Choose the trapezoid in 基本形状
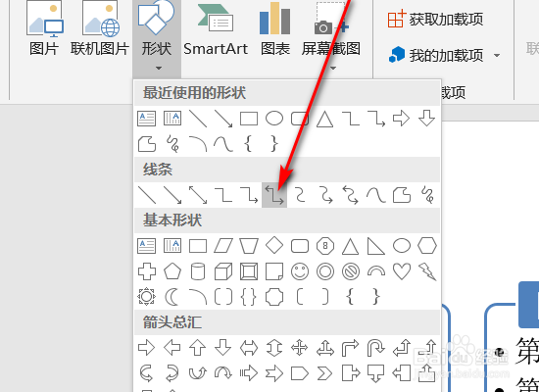This screenshot has width=539, height=392. point(249,246)
